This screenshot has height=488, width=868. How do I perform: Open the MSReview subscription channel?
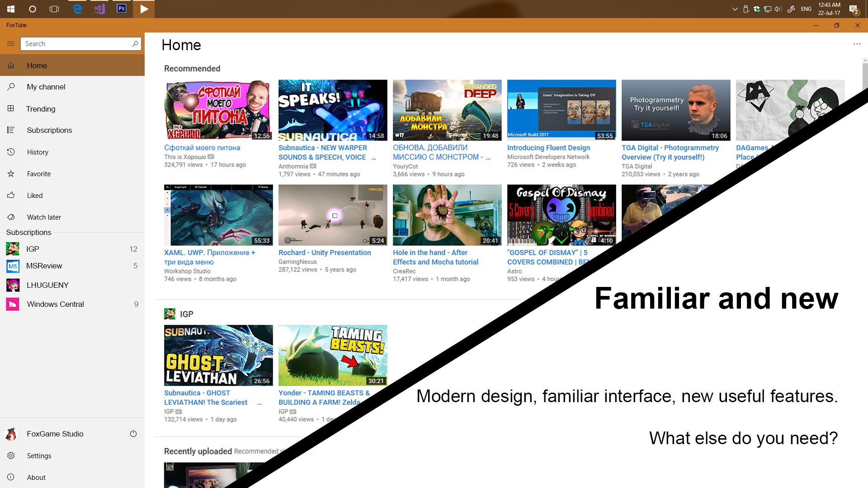point(44,266)
